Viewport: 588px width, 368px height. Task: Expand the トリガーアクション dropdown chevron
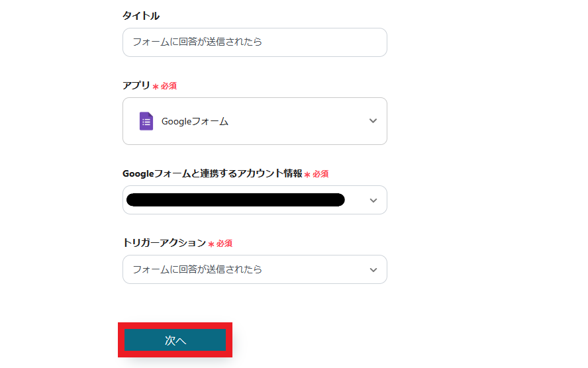coord(373,270)
